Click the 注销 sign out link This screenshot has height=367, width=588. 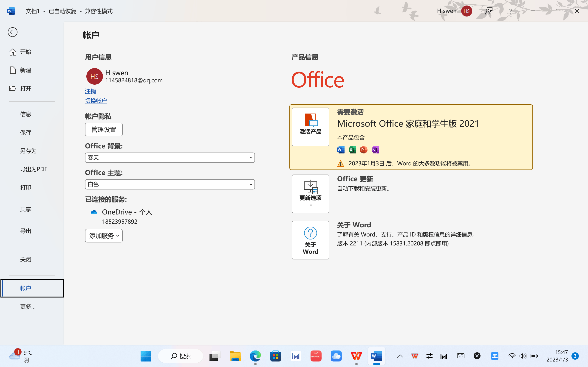(x=90, y=91)
